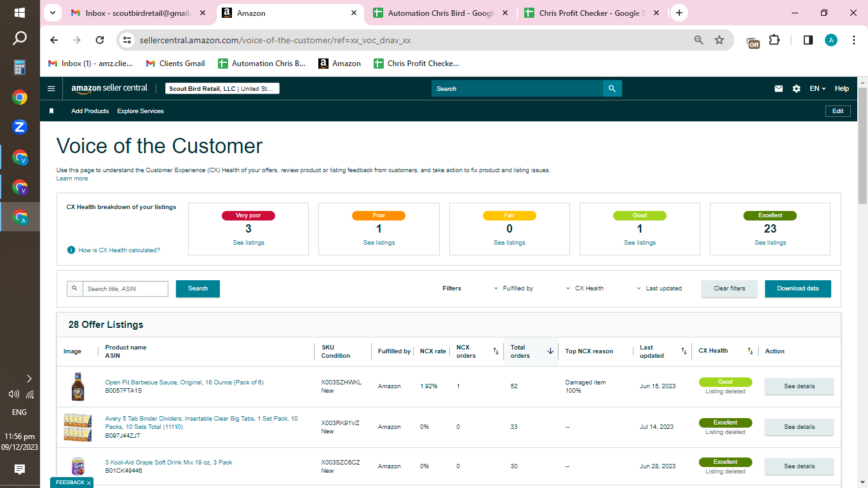The image size is (868, 488).
Task: Focus the Search title, ASIN field
Action: coord(125,288)
